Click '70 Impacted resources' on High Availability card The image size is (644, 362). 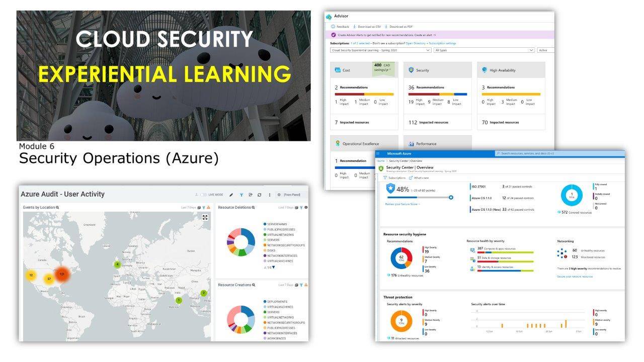(500, 122)
